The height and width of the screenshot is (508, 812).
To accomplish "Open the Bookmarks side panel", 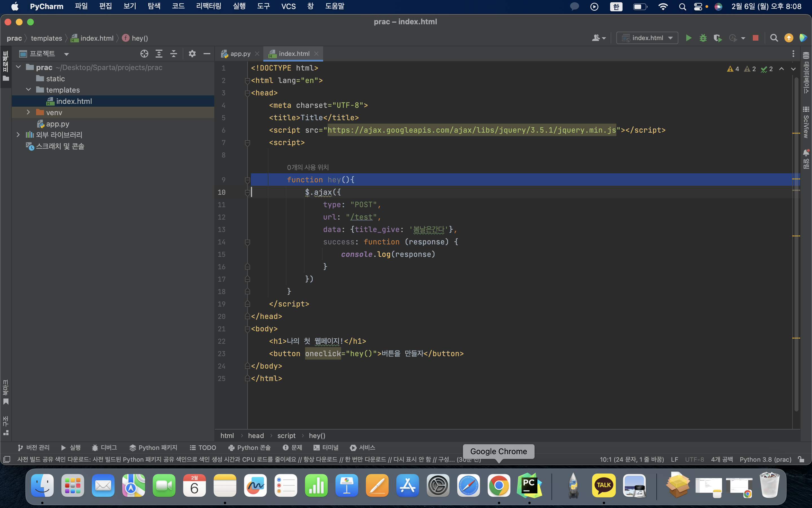I will (x=6, y=392).
